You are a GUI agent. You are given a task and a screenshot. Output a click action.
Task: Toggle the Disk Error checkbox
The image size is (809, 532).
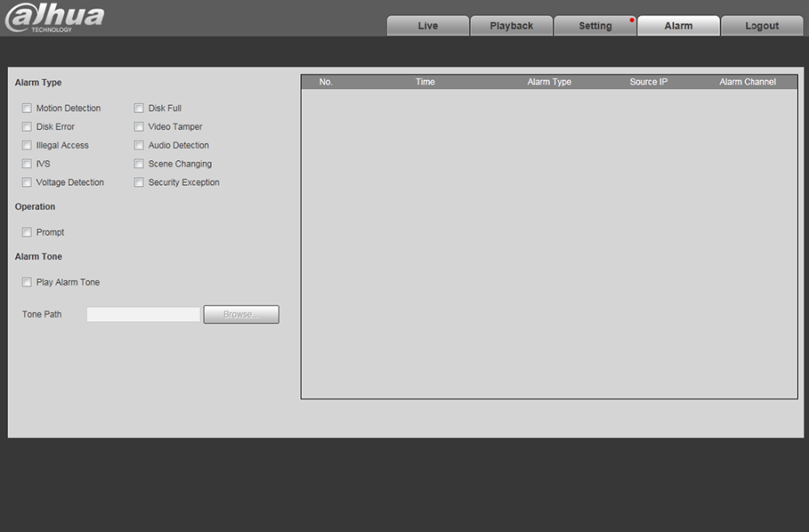point(27,127)
